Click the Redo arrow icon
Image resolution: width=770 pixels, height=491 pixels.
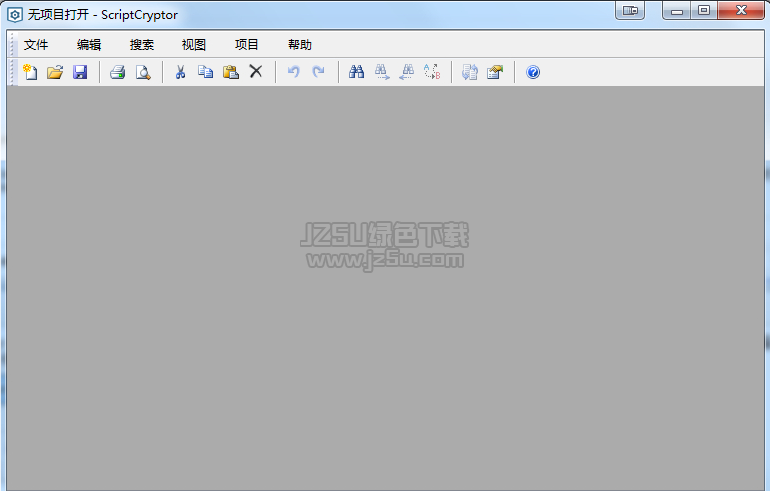coord(318,72)
